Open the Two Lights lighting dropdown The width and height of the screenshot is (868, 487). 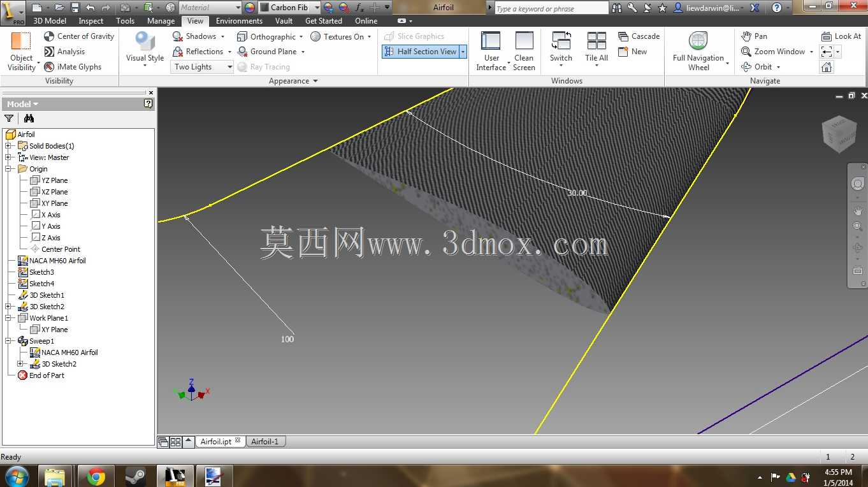tap(202, 67)
